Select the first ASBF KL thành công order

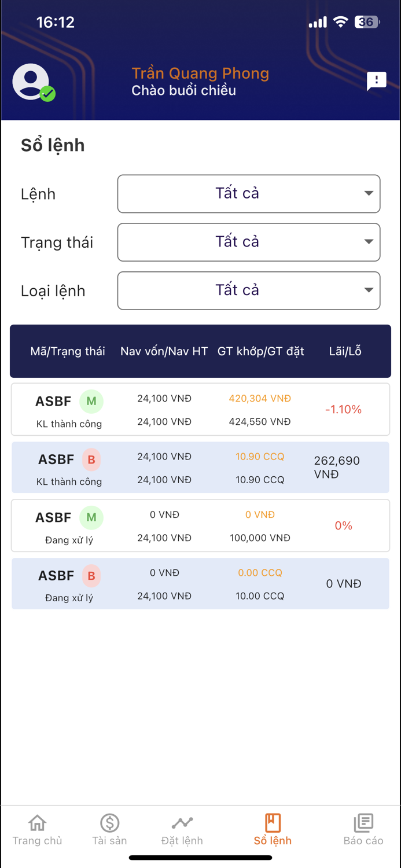coord(200,409)
